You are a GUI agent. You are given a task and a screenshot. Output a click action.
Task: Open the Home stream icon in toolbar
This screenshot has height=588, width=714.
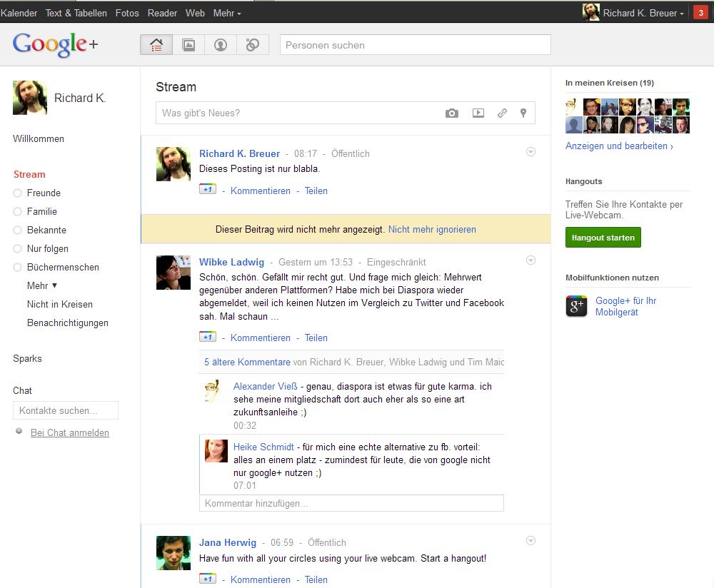pos(156,45)
